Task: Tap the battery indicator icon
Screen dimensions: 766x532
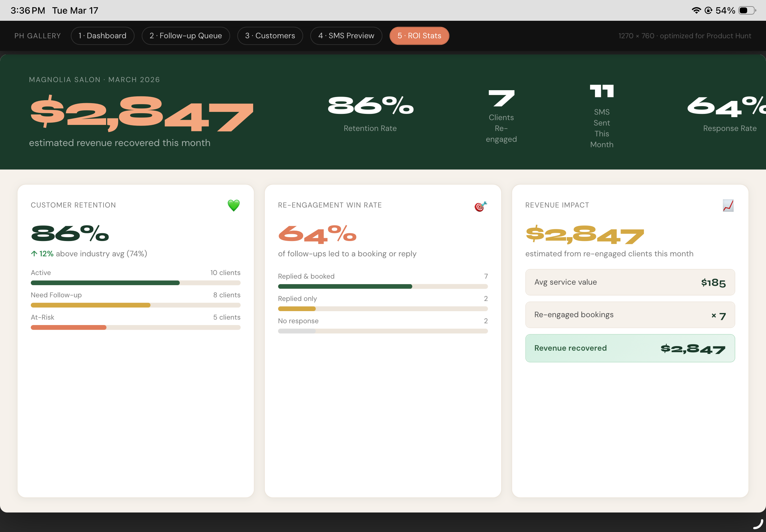Action: click(747, 10)
